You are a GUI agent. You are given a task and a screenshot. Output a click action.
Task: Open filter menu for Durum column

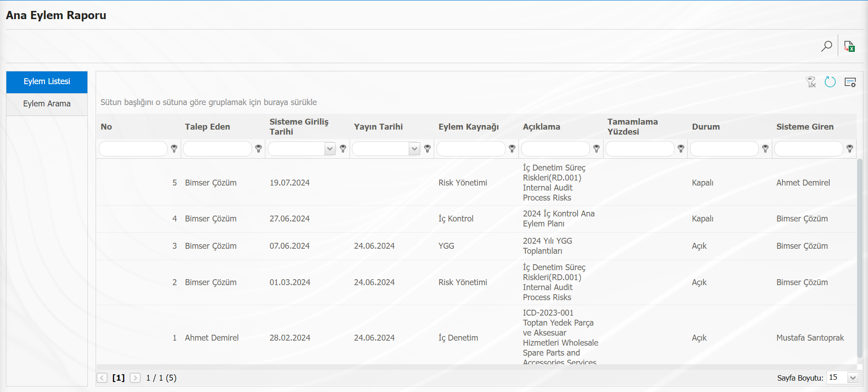pos(766,149)
